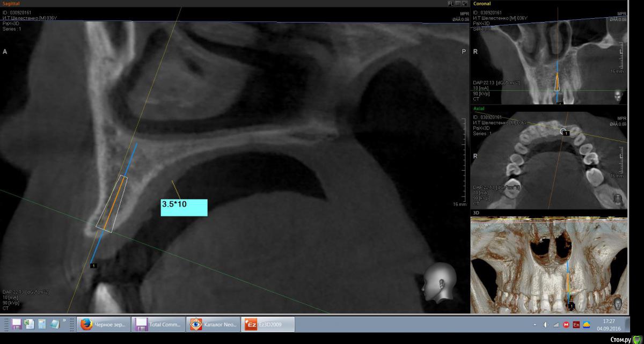Viewport: 644px width, 344px height.
Task: Show hidden system tray icons
Action: (535, 325)
